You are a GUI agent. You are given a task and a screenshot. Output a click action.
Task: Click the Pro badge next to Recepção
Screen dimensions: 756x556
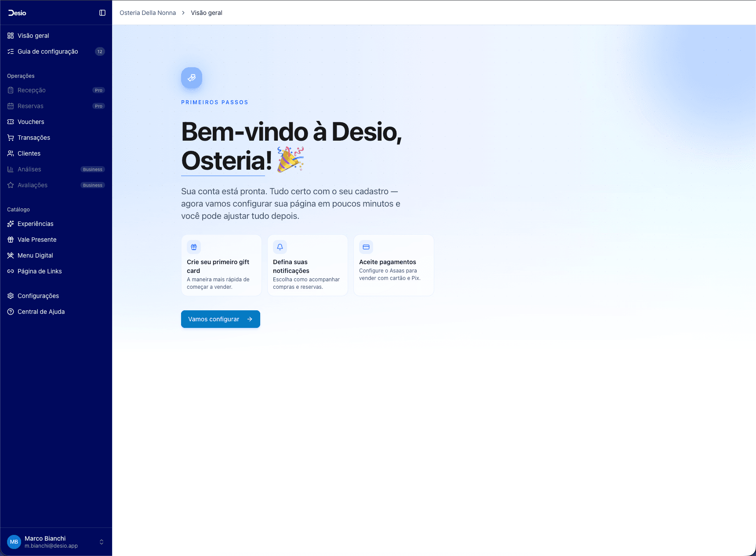(x=98, y=90)
